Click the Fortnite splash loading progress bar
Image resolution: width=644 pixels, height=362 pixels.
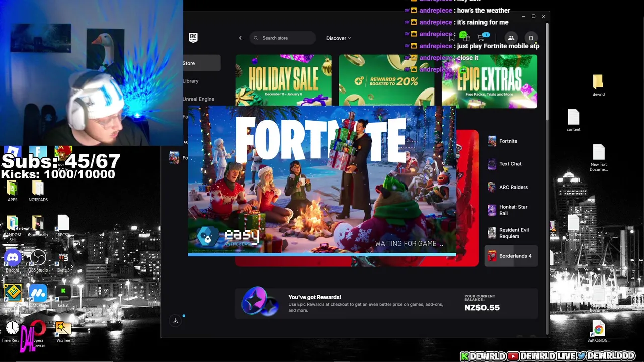[x=322, y=255]
